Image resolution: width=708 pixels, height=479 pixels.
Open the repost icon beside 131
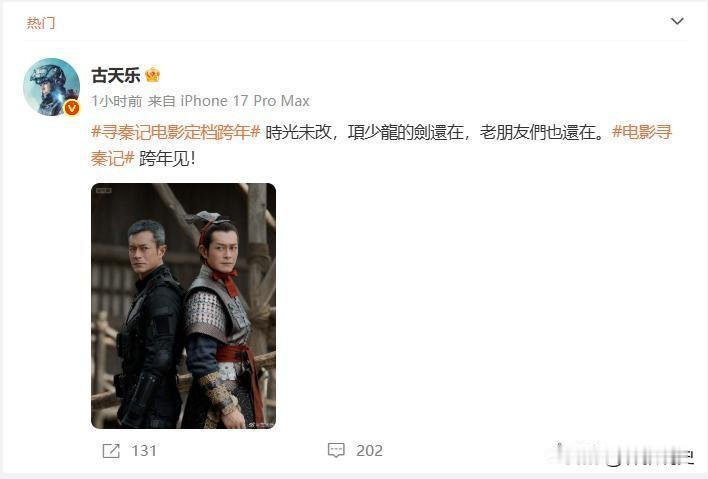coord(111,451)
